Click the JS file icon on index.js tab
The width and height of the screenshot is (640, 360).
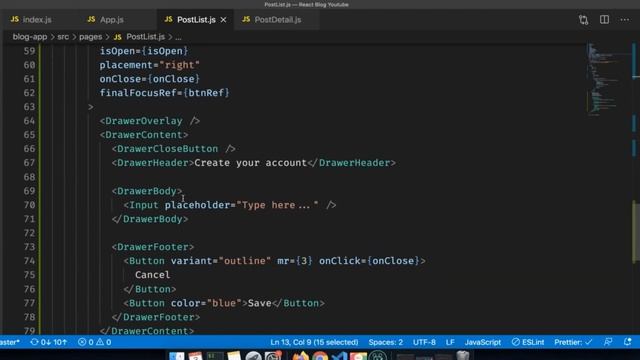15,19
